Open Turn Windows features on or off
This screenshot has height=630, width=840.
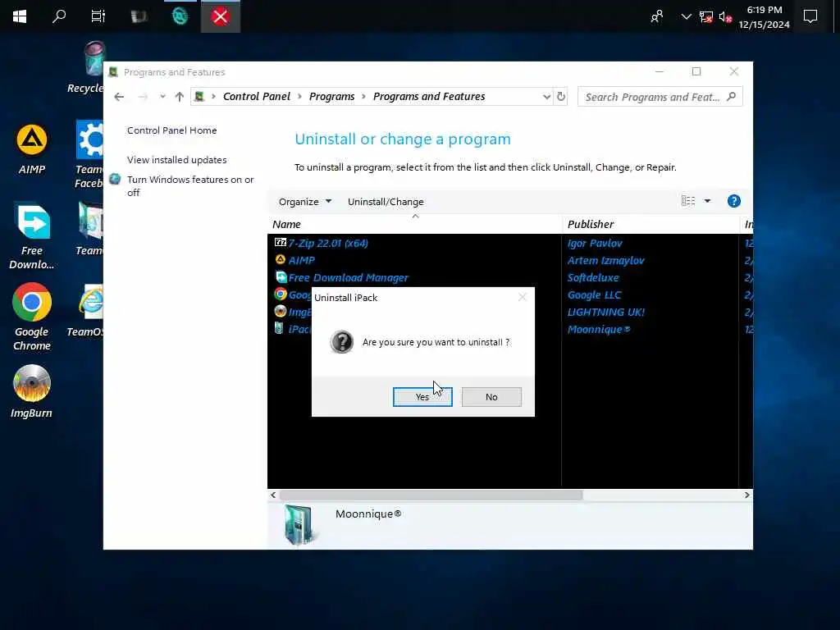(x=190, y=186)
